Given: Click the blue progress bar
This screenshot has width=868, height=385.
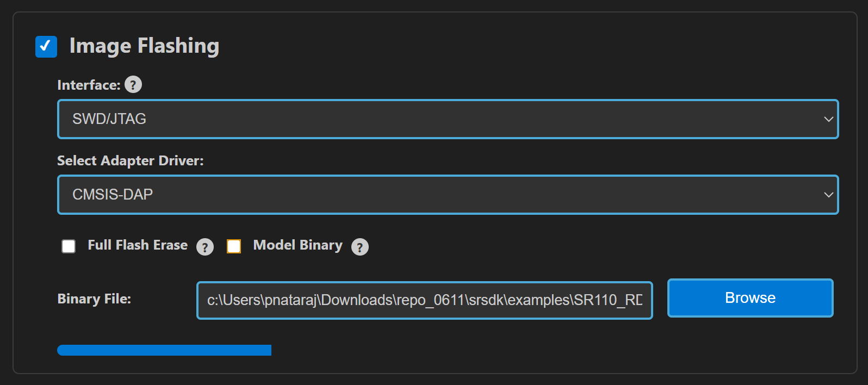Looking at the screenshot, I should (x=163, y=350).
